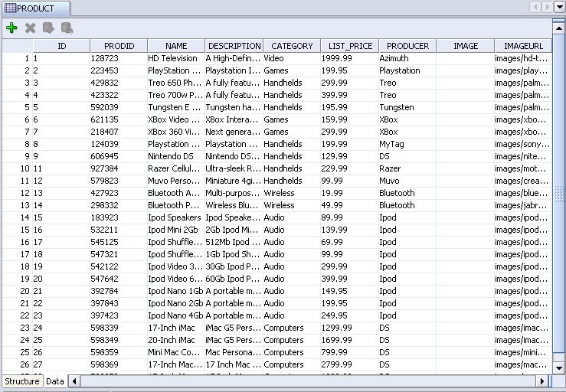Select the Ipod Nano 4Gb name cell
Image resolution: width=566 pixels, height=392 pixels.
tap(176, 316)
